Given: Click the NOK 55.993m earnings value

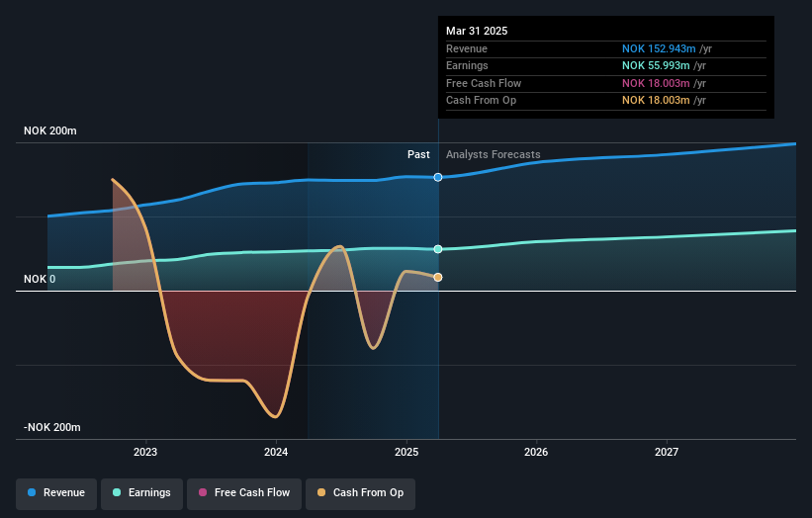Looking at the screenshot, I should [x=656, y=65].
